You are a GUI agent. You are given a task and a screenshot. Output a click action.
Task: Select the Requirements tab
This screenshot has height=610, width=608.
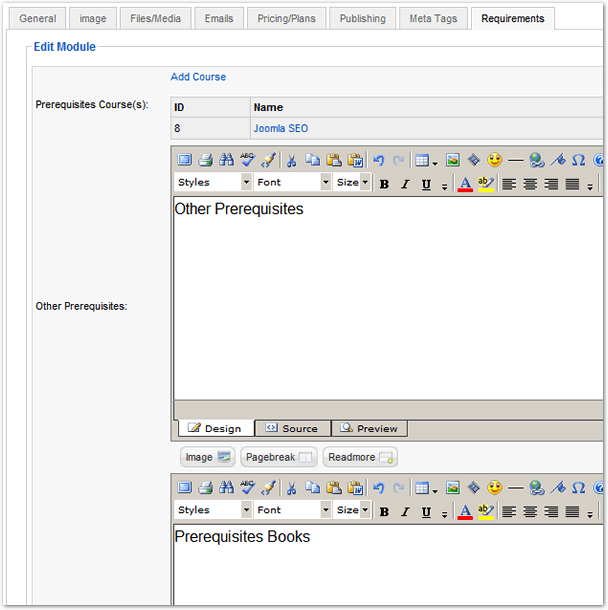[513, 18]
